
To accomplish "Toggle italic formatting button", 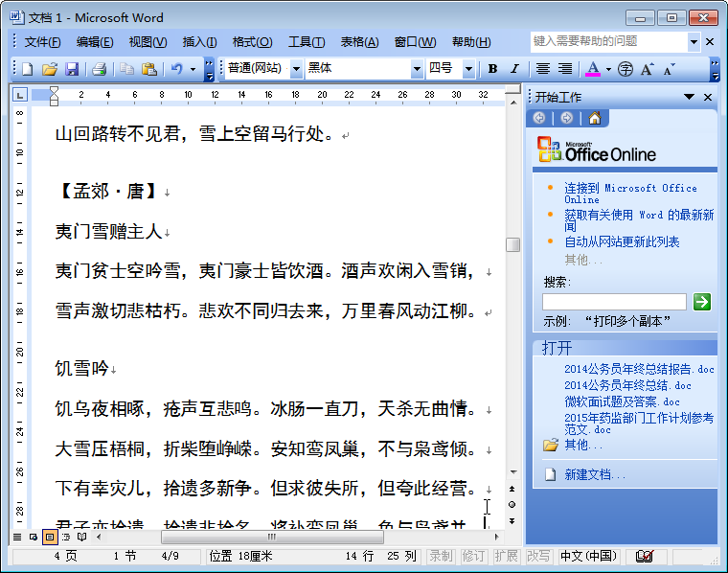I will tap(514, 69).
